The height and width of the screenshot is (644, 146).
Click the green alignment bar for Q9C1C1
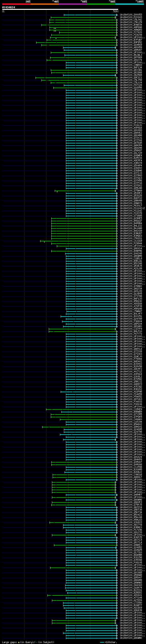tap(77, 77)
